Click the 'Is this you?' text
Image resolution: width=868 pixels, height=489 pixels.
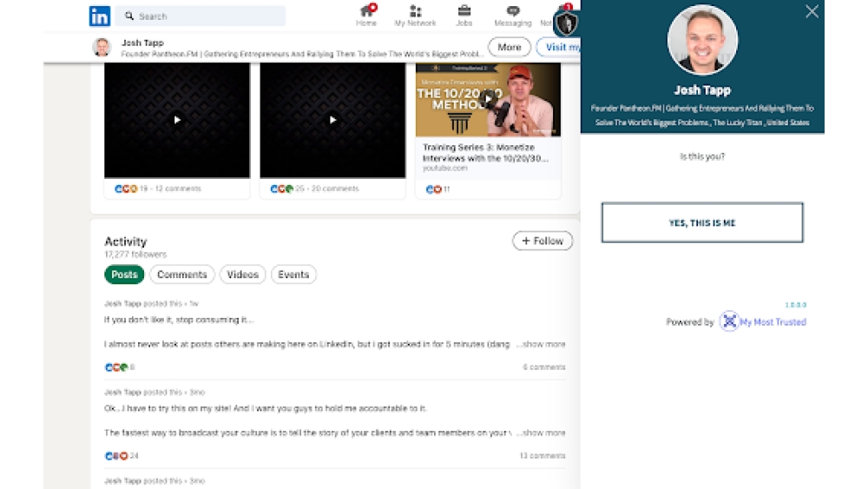tap(702, 156)
